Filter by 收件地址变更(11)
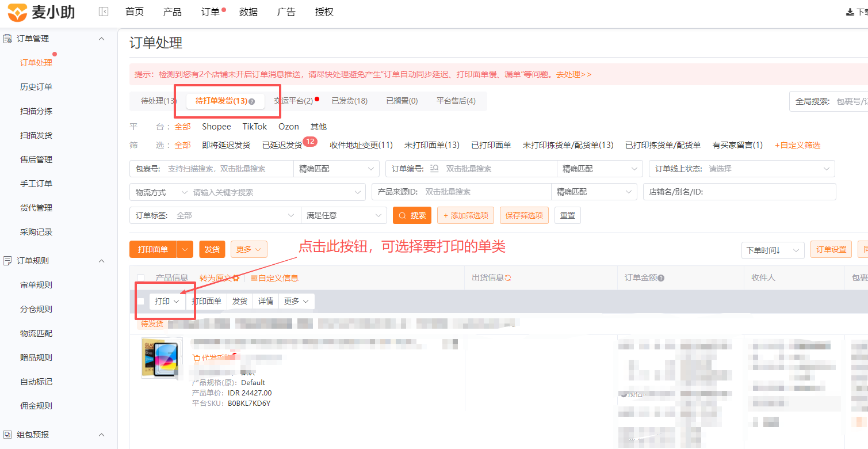868x449 pixels. point(361,145)
